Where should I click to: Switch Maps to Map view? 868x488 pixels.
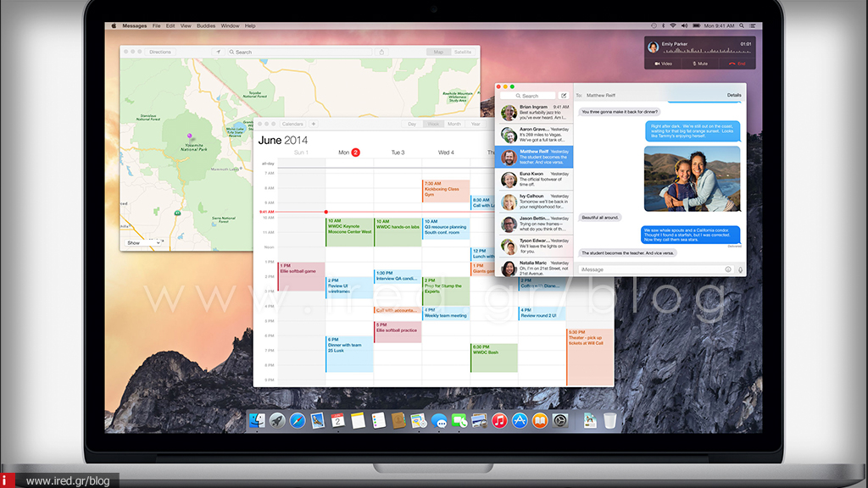click(438, 52)
